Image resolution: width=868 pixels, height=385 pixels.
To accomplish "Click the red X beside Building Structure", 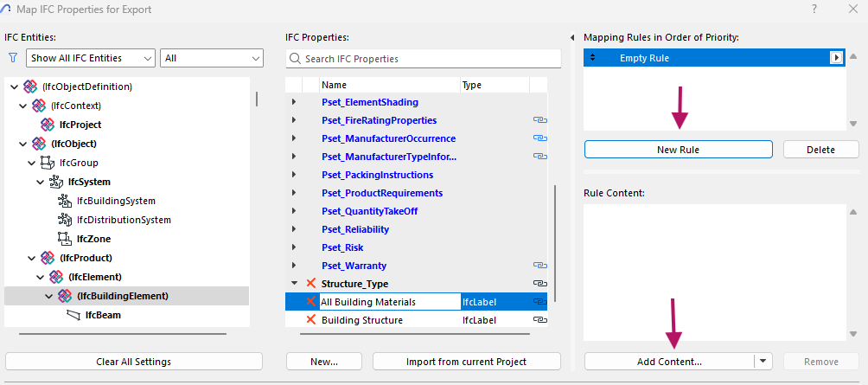I will tap(311, 320).
